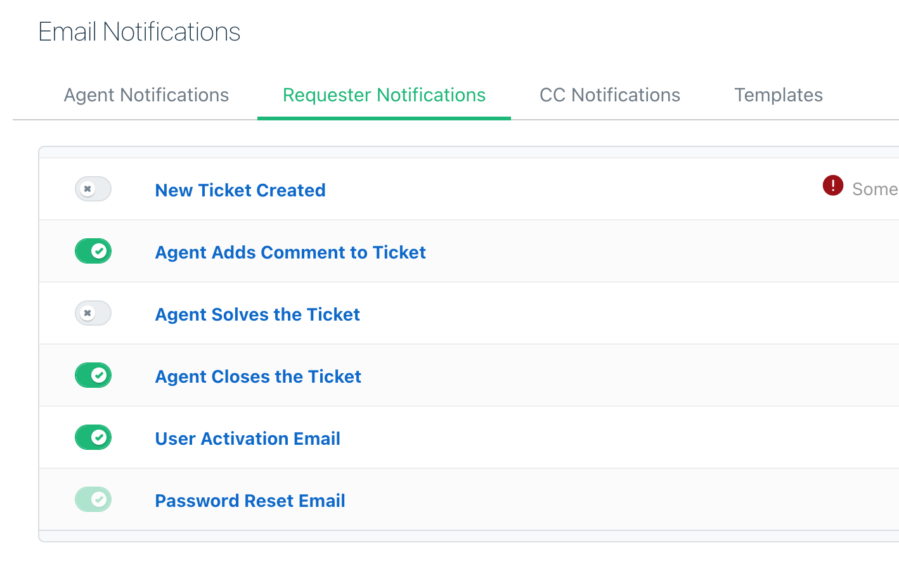Click the partially visible 'Some' warning text
The image size is (899, 588).
(875, 189)
